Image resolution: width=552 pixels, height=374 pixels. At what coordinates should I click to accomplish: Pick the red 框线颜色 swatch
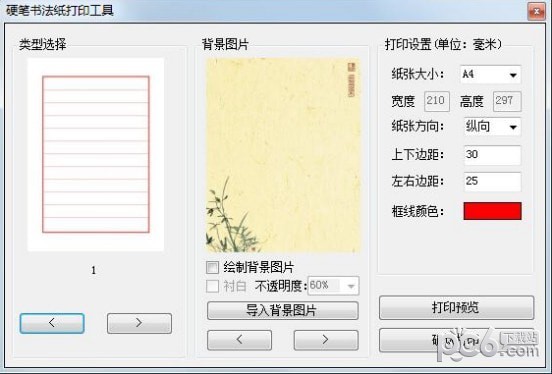(492, 211)
